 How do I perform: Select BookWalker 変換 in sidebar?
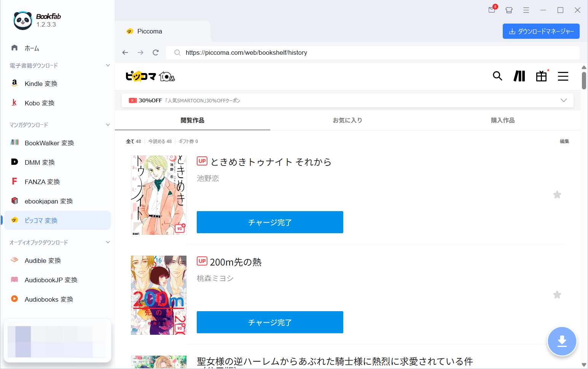57,143
